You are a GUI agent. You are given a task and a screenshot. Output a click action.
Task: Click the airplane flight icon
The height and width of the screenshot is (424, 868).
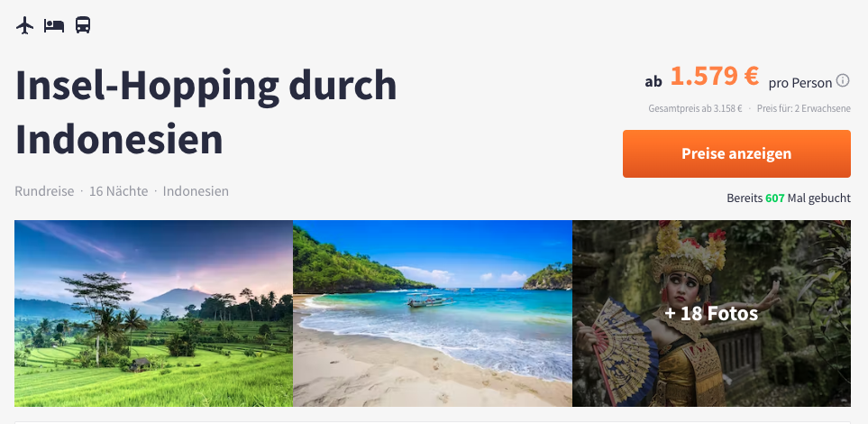[25, 25]
